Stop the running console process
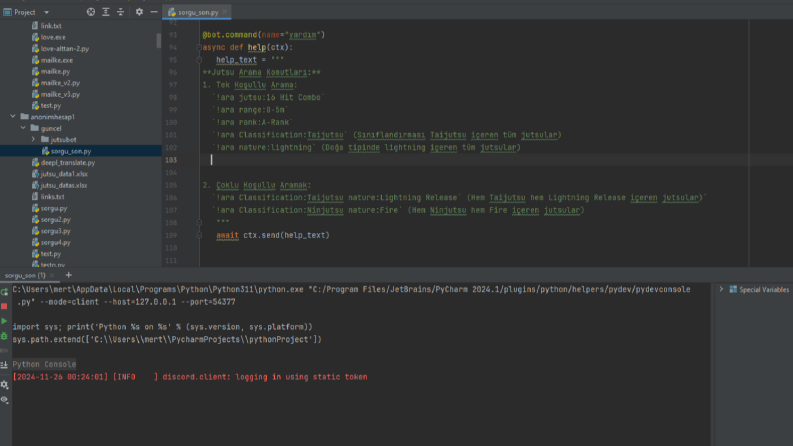The height and width of the screenshot is (446, 793). [x=5, y=306]
